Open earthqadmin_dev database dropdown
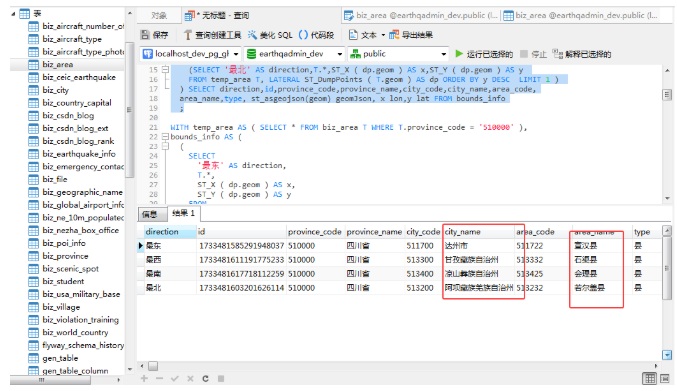Image resolution: width=677 pixels, height=391 pixels. tap(340, 54)
